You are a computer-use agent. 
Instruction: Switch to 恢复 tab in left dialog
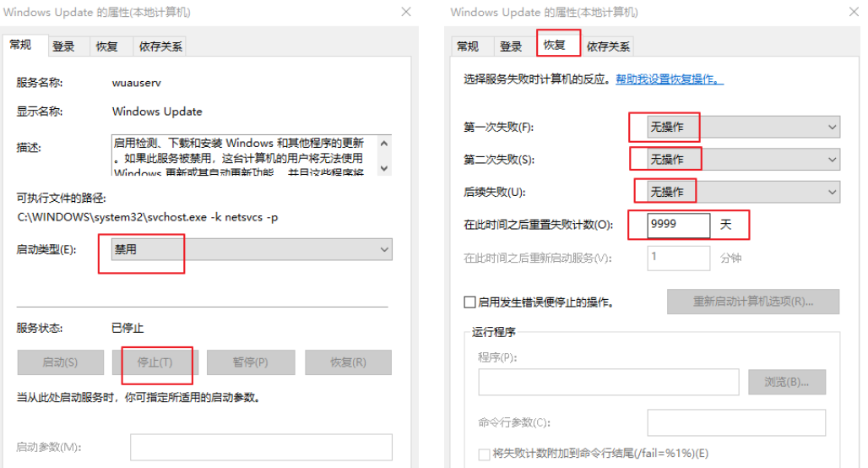107,46
